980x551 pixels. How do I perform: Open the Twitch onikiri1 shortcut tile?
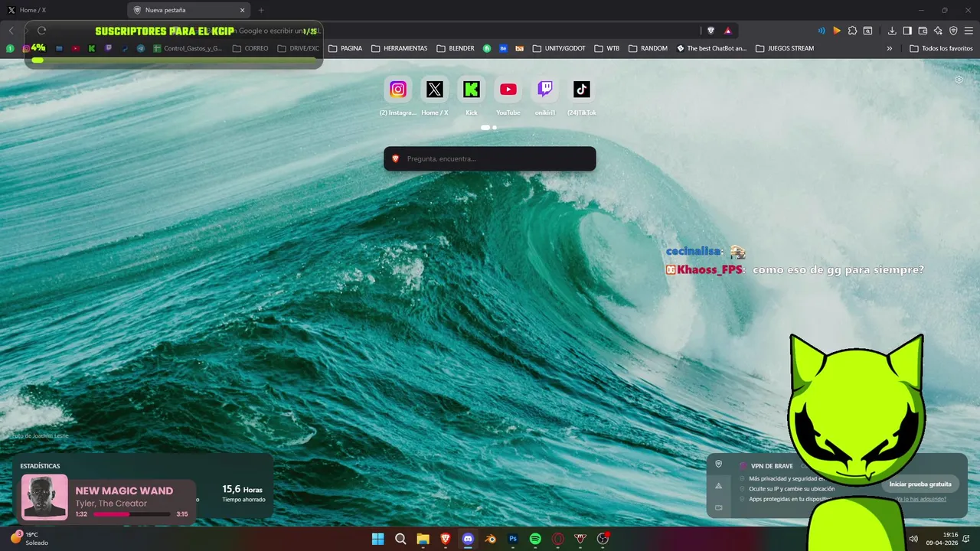coord(545,90)
